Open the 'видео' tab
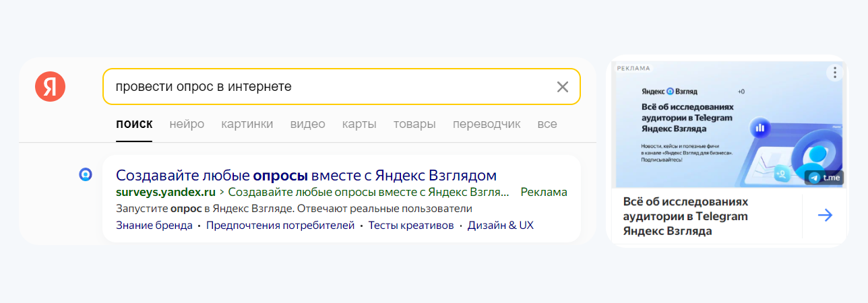868x303 pixels. pos(307,124)
